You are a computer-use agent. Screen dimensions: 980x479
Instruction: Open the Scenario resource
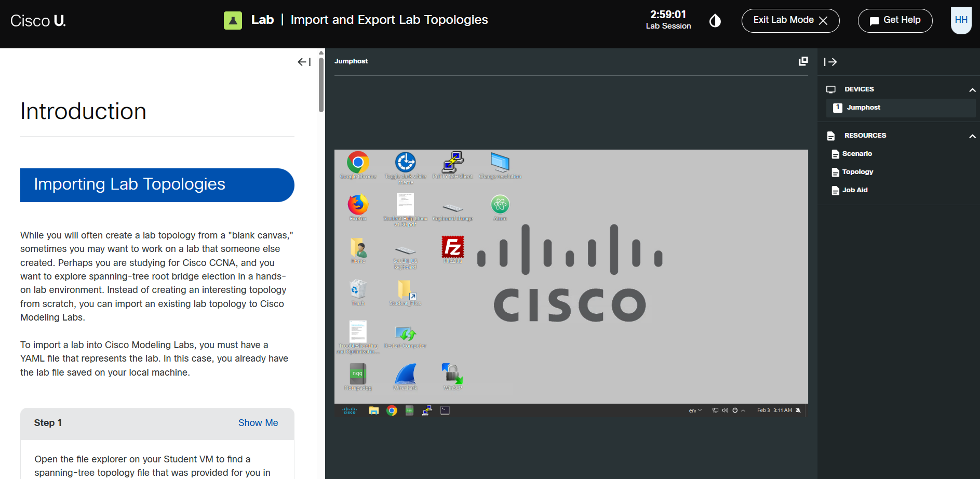(852, 154)
